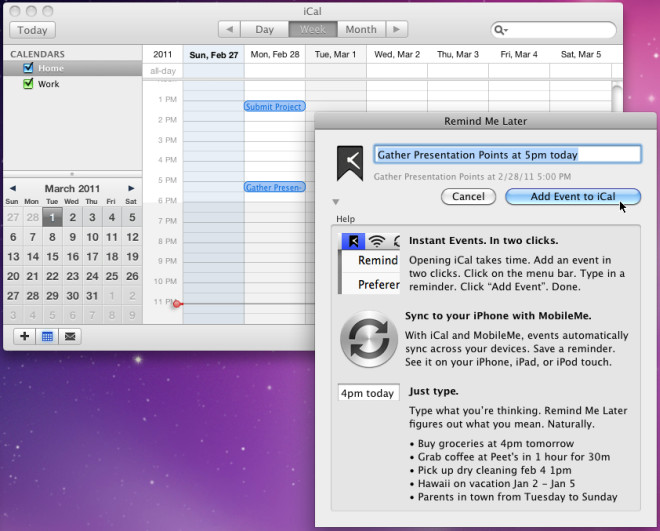The width and height of the screenshot is (660, 531).
Task: Collapse the Help disclosure triangle
Action: [x=337, y=202]
